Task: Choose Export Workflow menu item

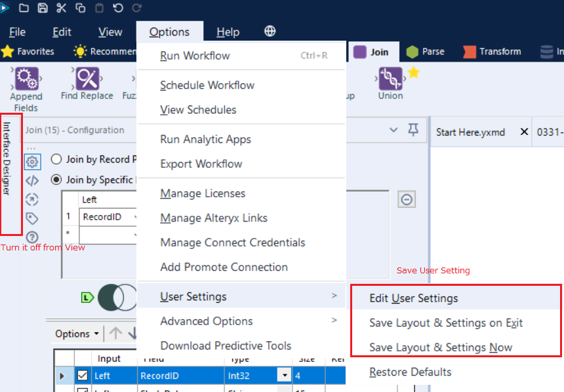Action: pyautogui.click(x=241, y=164)
